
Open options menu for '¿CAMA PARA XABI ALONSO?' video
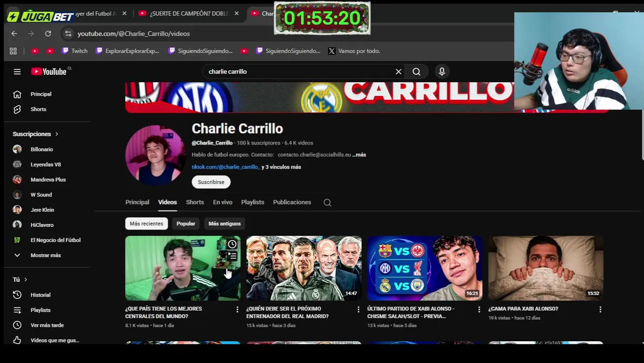coord(600,309)
